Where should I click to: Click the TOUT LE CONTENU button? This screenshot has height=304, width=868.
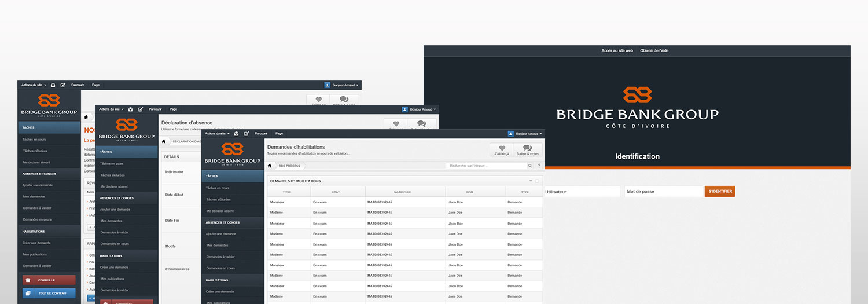click(49, 293)
